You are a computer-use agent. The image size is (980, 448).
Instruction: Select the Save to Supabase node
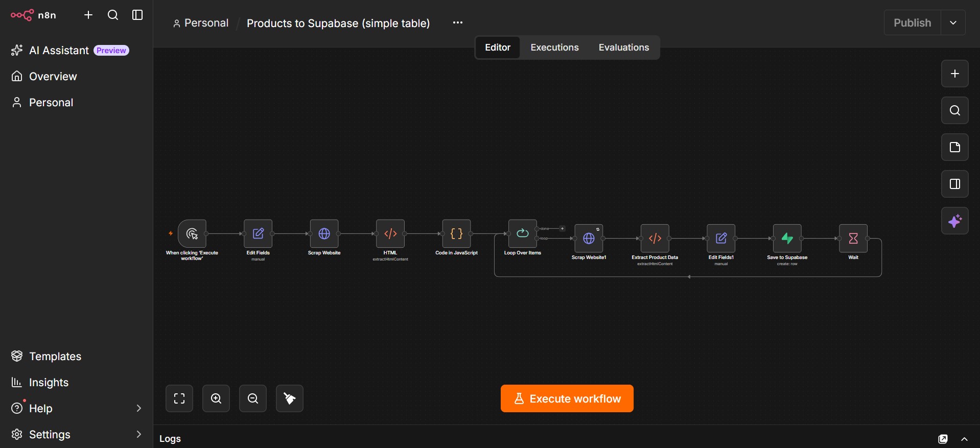pyautogui.click(x=787, y=238)
